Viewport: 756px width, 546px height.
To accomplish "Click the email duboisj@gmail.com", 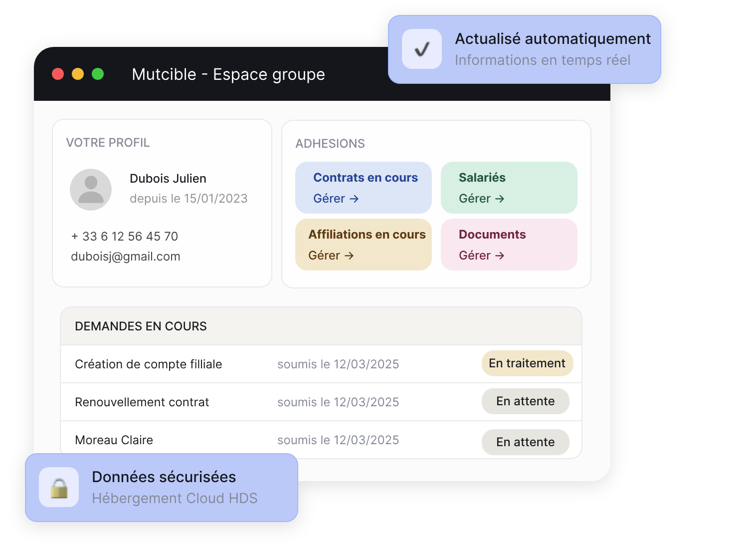I will [126, 257].
